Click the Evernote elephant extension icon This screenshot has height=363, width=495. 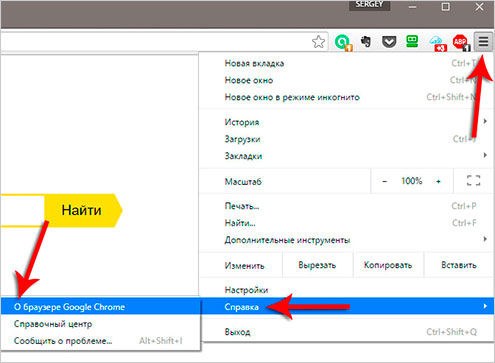click(366, 42)
